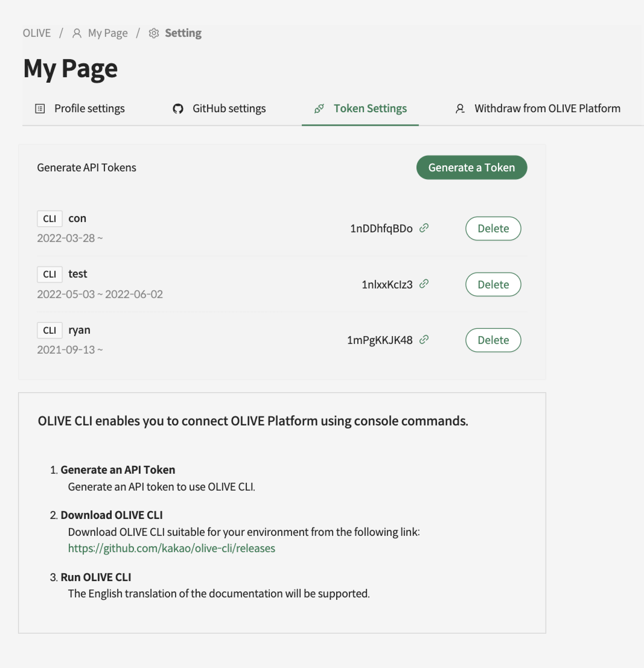Click the Withdraw user icon

click(460, 109)
